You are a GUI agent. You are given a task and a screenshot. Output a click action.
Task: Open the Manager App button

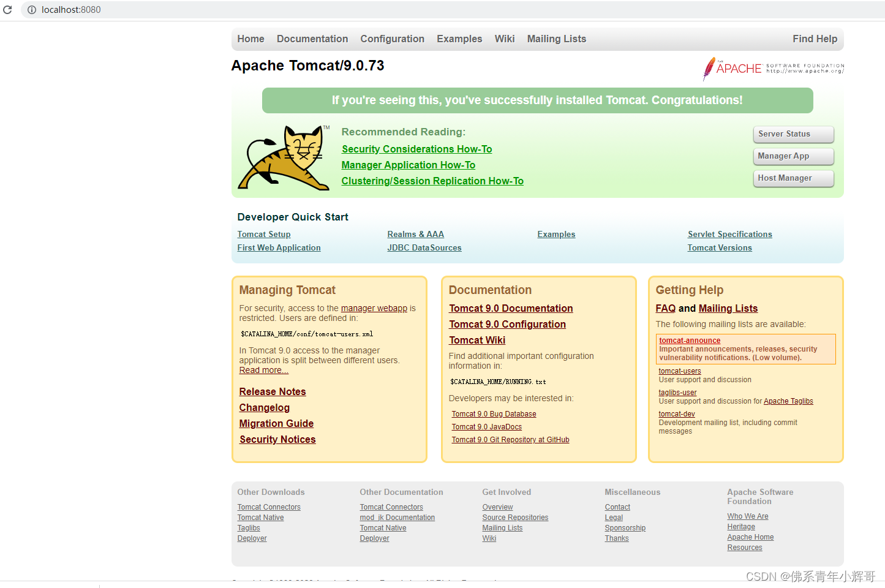coord(793,156)
